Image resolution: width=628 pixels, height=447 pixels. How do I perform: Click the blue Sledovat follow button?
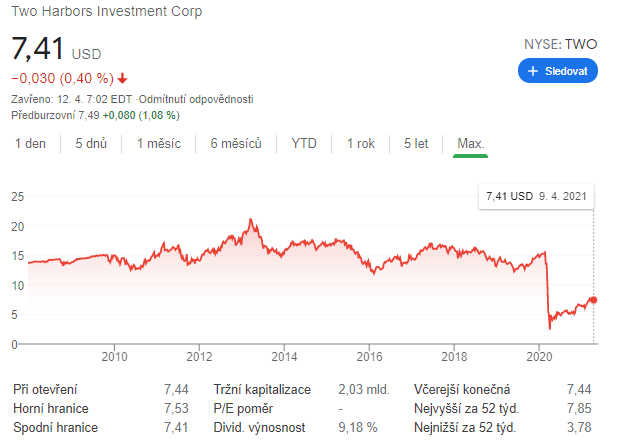coord(558,71)
